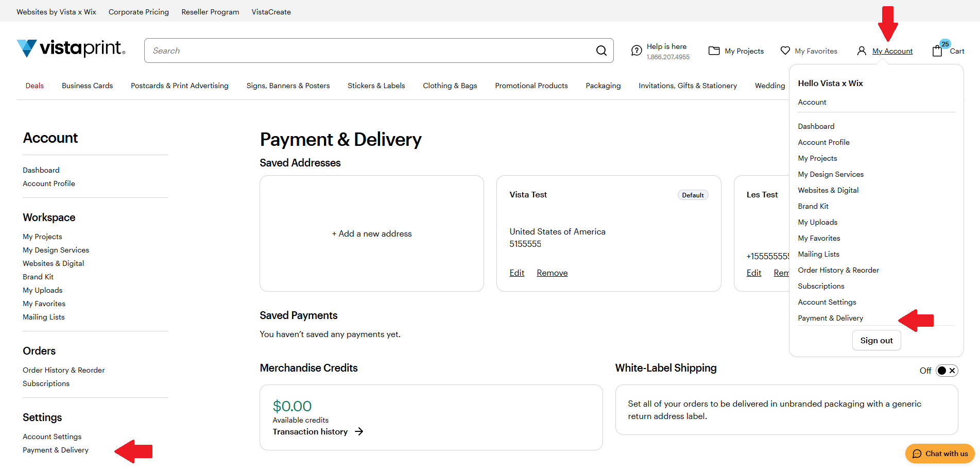Choose Websites & Digital in account dropdown
Viewport: 980px width, 469px height.
click(828, 190)
